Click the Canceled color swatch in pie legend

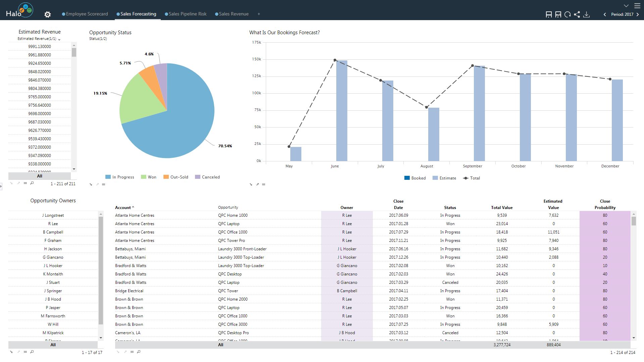pos(198,177)
